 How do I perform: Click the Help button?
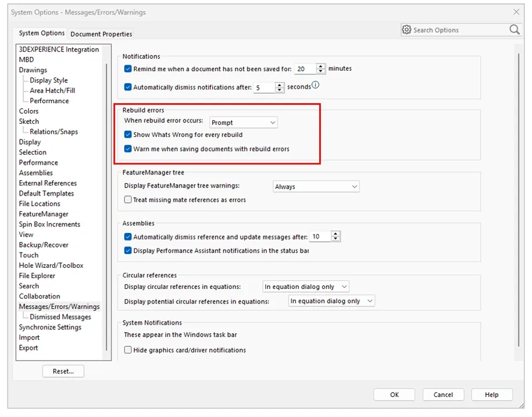click(x=492, y=395)
